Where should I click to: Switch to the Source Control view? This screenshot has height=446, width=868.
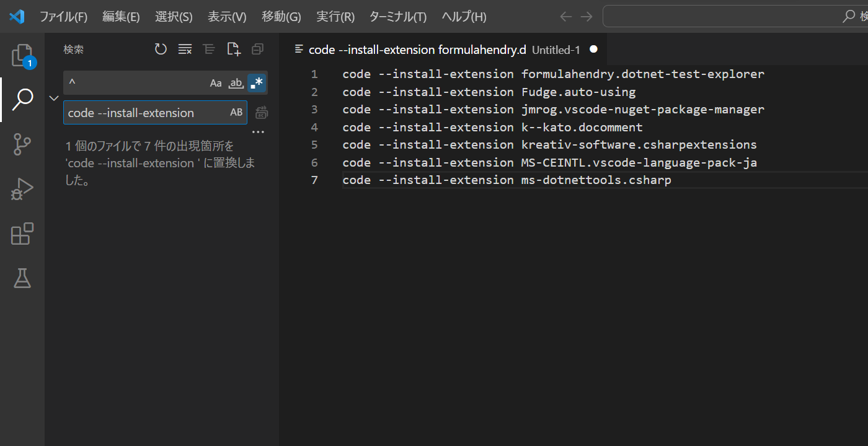pos(22,144)
